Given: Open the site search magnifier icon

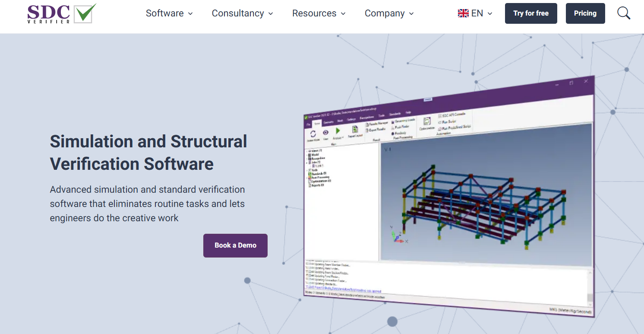Looking at the screenshot, I should (624, 13).
